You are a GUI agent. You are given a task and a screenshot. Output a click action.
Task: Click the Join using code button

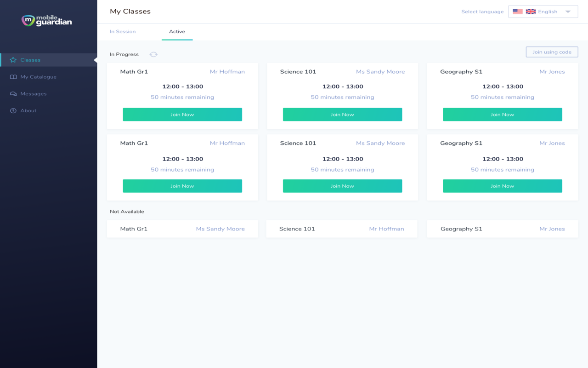552,52
